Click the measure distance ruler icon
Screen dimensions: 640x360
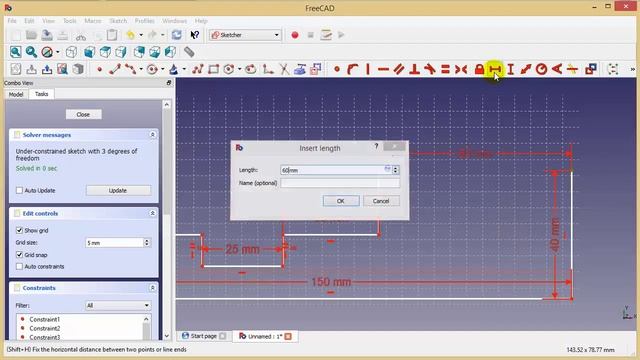[x=189, y=52]
